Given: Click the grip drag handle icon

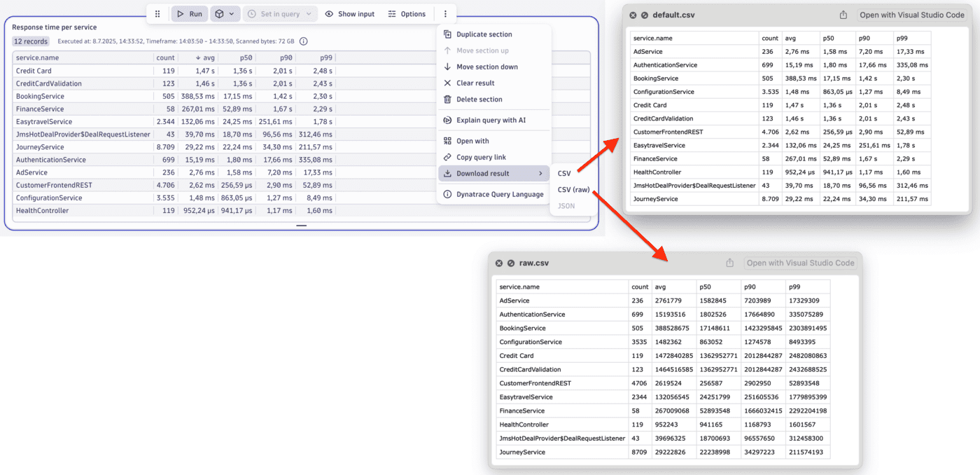Looking at the screenshot, I should (157, 13).
